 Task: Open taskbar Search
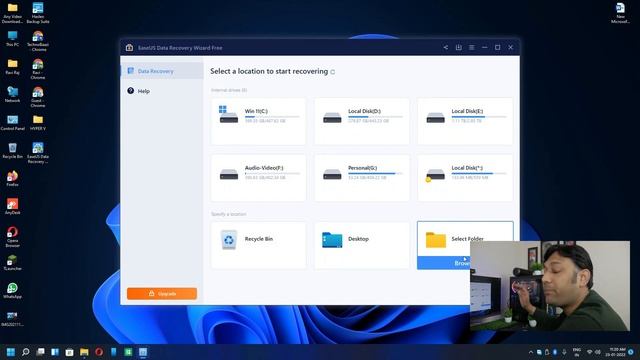pos(25,352)
